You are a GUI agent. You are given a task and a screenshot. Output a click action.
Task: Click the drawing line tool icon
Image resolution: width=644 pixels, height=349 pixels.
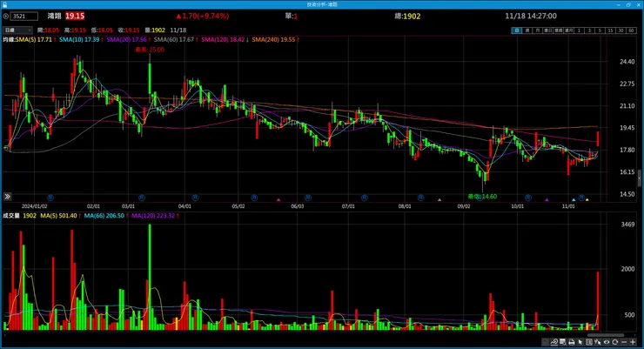(x=554, y=342)
